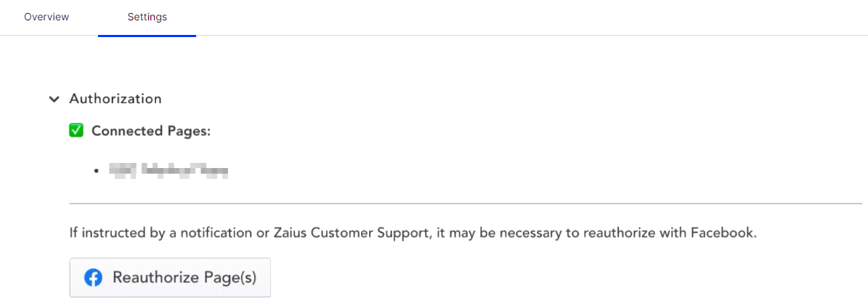The width and height of the screenshot is (868, 304).
Task: Click the Facebook logo icon
Action: point(93,277)
